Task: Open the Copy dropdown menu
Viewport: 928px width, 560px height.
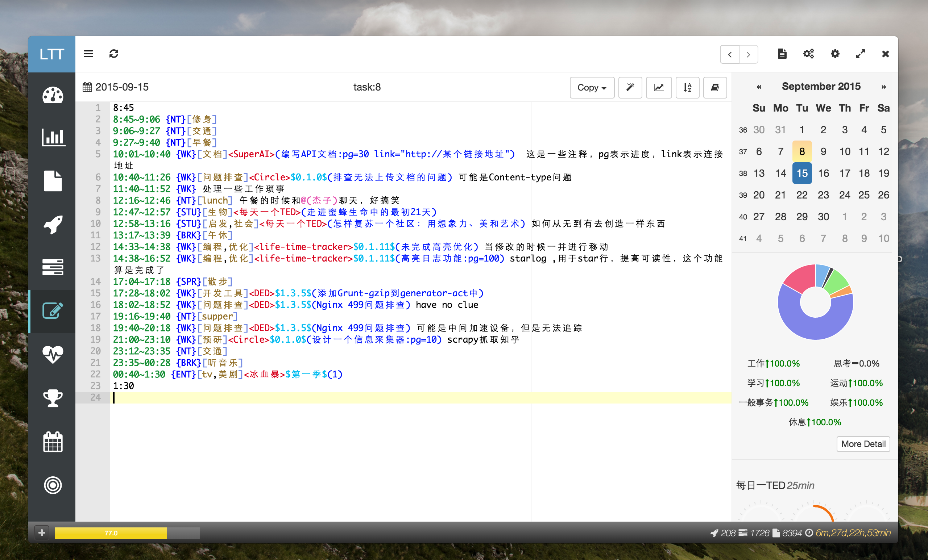Action: pyautogui.click(x=592, y=87)
